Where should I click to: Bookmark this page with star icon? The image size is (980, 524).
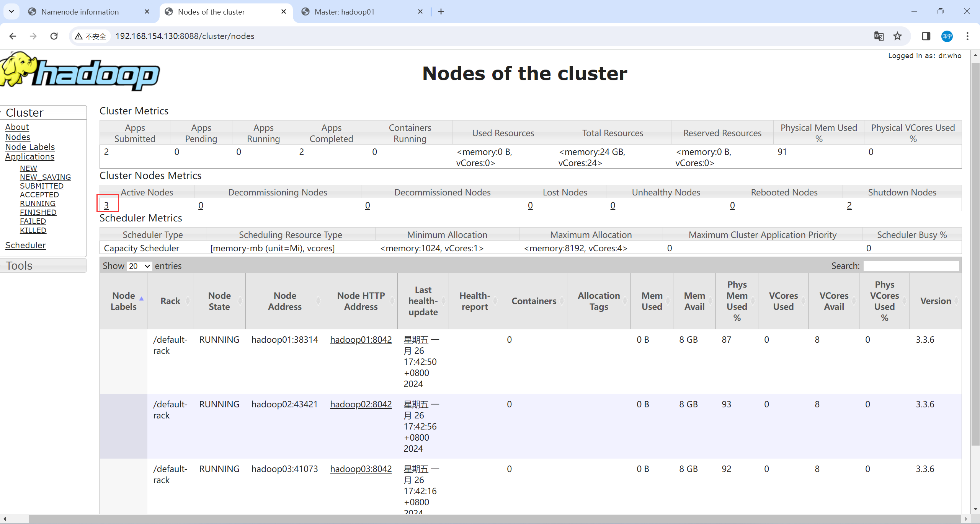pyautogui.click(x=897, y=36)
